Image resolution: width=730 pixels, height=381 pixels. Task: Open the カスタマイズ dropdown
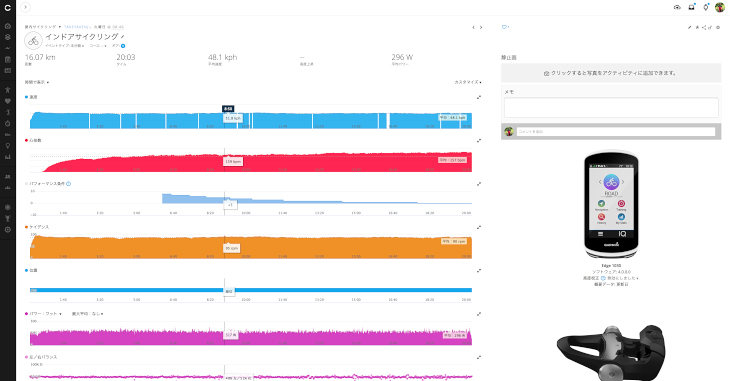468,82
